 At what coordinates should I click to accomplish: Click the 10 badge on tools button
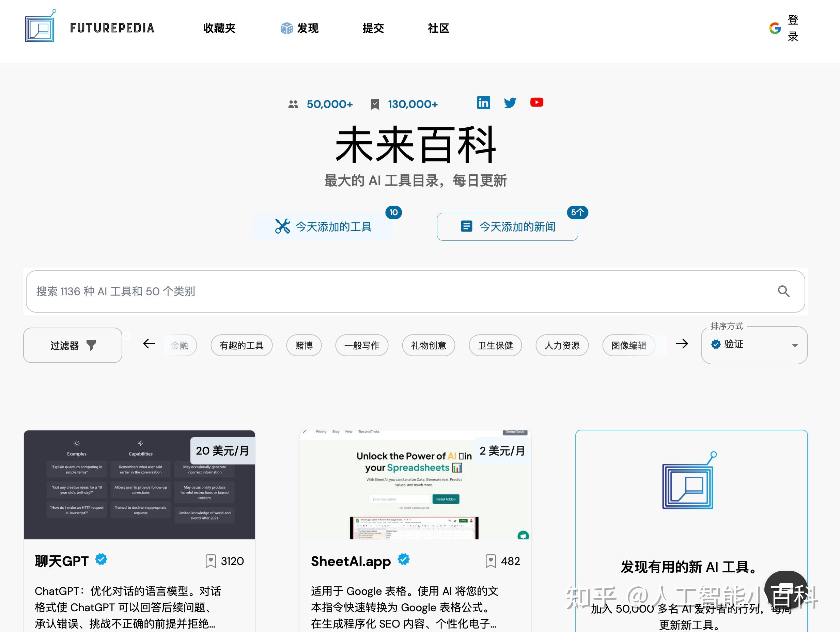[393, 212]
